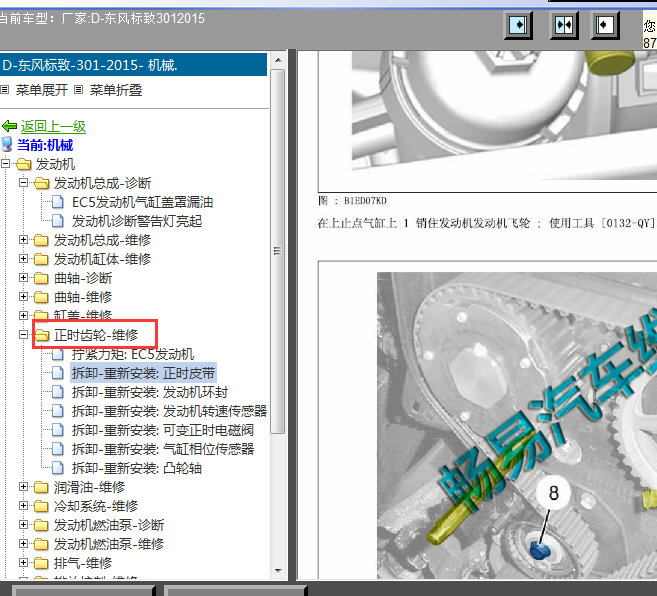Select the 当前:机械 heading

45,145
